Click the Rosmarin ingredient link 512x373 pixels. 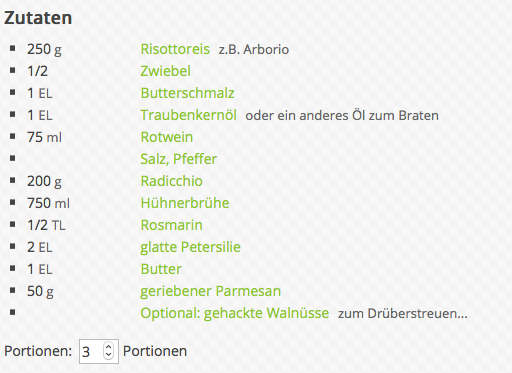click(171, 225)
